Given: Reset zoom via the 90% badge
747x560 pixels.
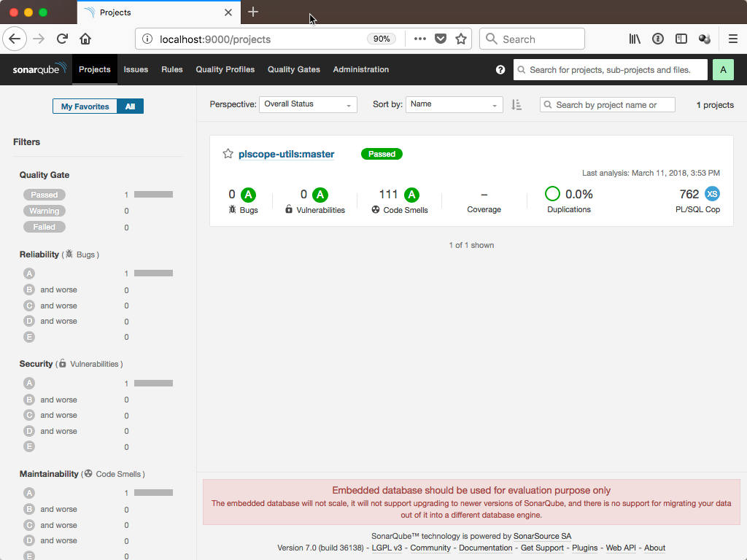Looking at the screenshot, I should click(x=381, y=39).
